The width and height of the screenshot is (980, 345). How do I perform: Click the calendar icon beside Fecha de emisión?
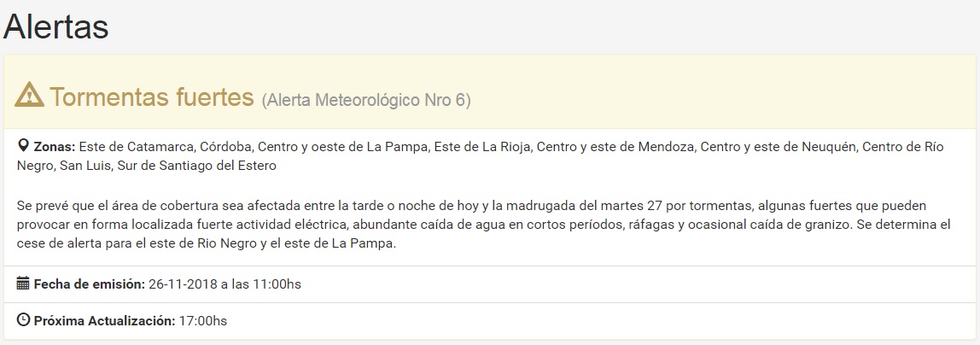(x=23, y=284)
